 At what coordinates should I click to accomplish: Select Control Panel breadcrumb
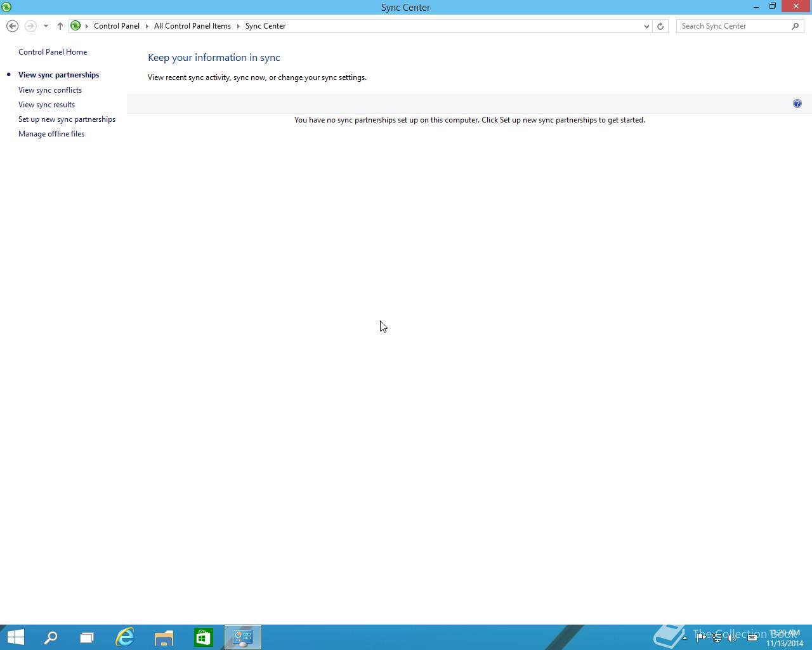pyautogui.click(x=117, y=26)
